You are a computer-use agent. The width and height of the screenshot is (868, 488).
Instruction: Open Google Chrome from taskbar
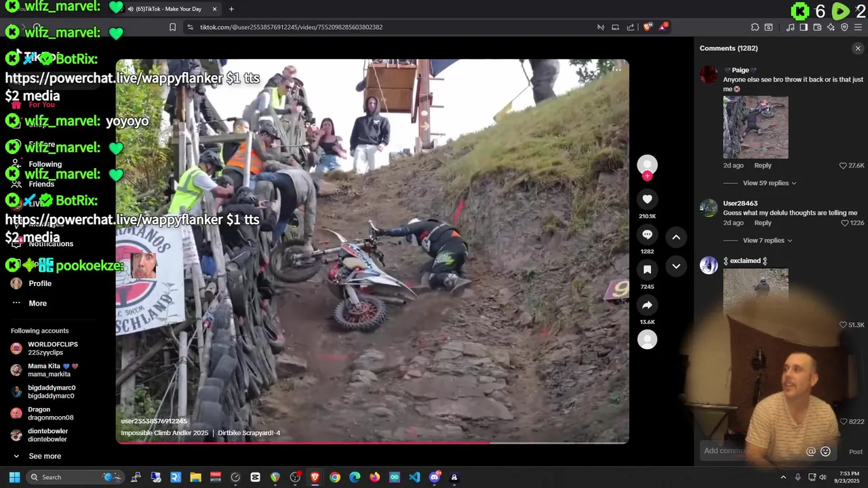point(335,477)
